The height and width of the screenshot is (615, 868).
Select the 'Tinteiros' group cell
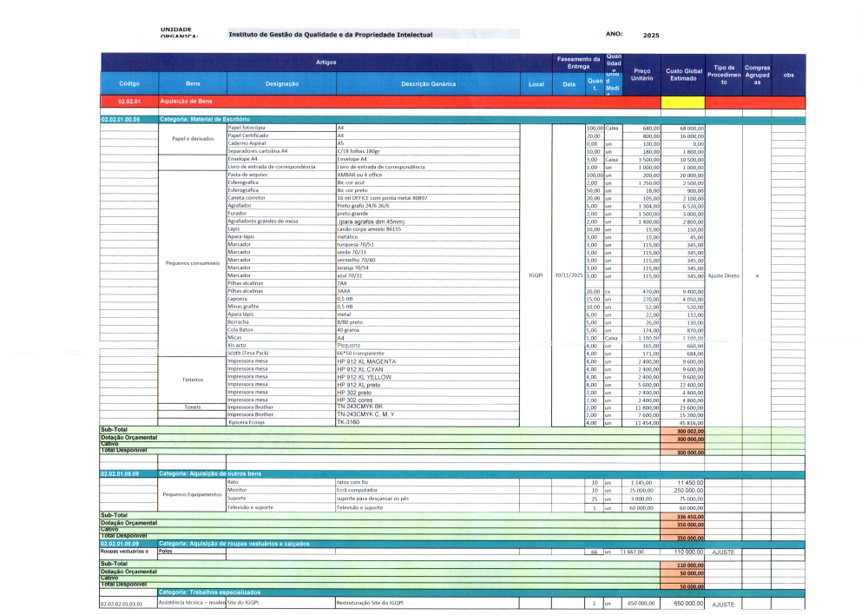click(x=193, y=380)
